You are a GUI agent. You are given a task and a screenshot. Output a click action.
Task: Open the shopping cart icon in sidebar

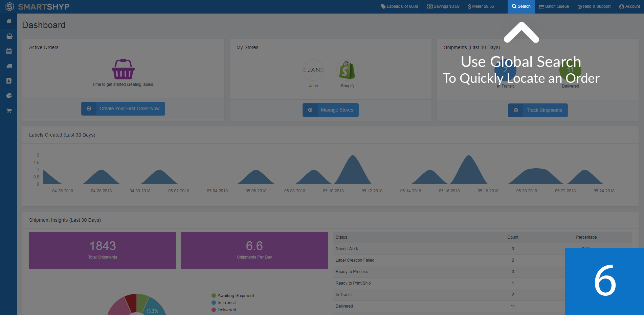coord(9,111)
